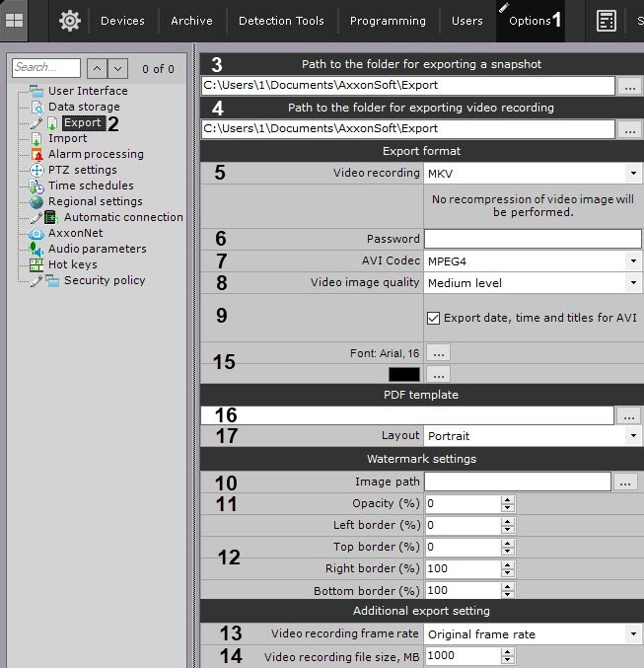The height and width of the screenshot is (668, 644).
Task: Click the Automatic connection icon
Action: (51, 217)
